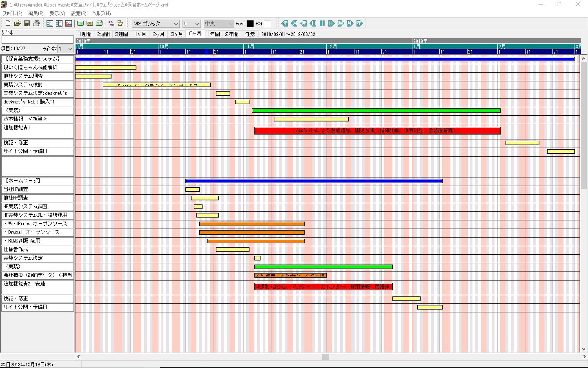Move forward one day with 日 right arrow
588x368 pixels.
point(331,23)
